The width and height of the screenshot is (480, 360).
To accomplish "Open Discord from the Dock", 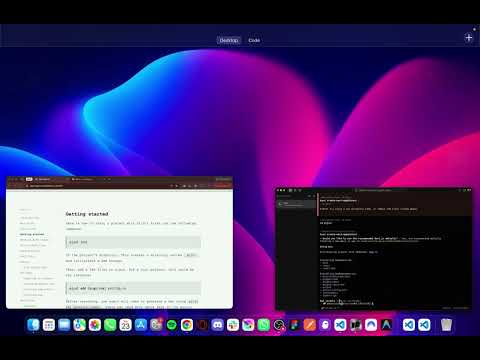I will 218,325.
